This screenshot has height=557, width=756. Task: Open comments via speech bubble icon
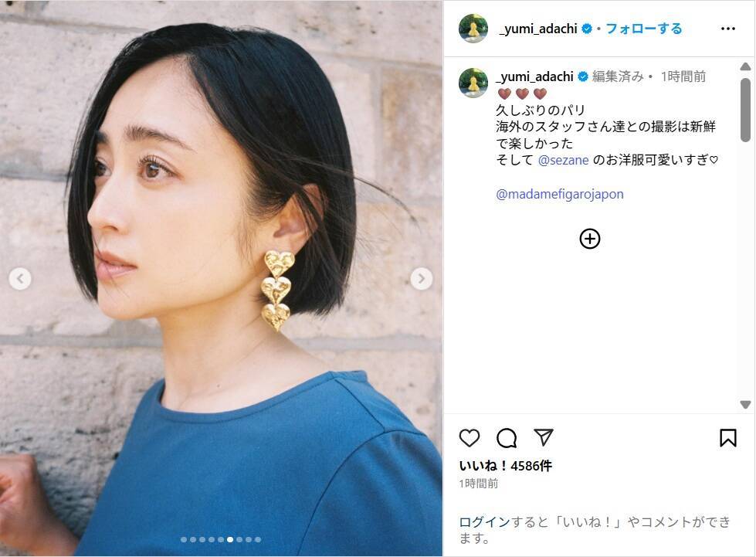pos(507,438)
